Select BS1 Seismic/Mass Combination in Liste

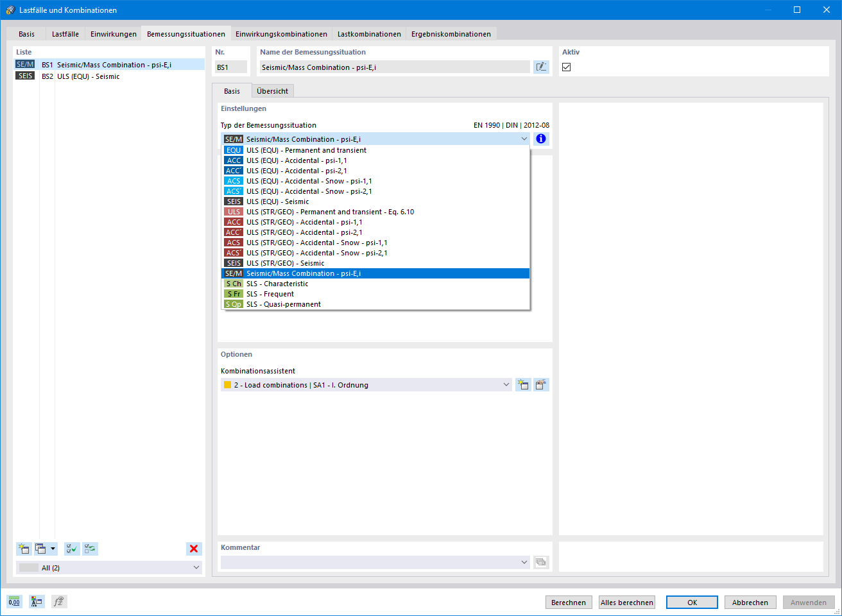point(109,64)
